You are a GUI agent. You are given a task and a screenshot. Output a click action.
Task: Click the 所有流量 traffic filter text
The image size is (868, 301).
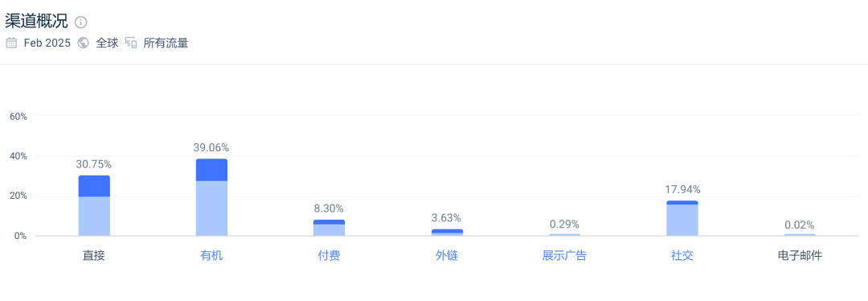pyautogui.click(x=166, y=43)
